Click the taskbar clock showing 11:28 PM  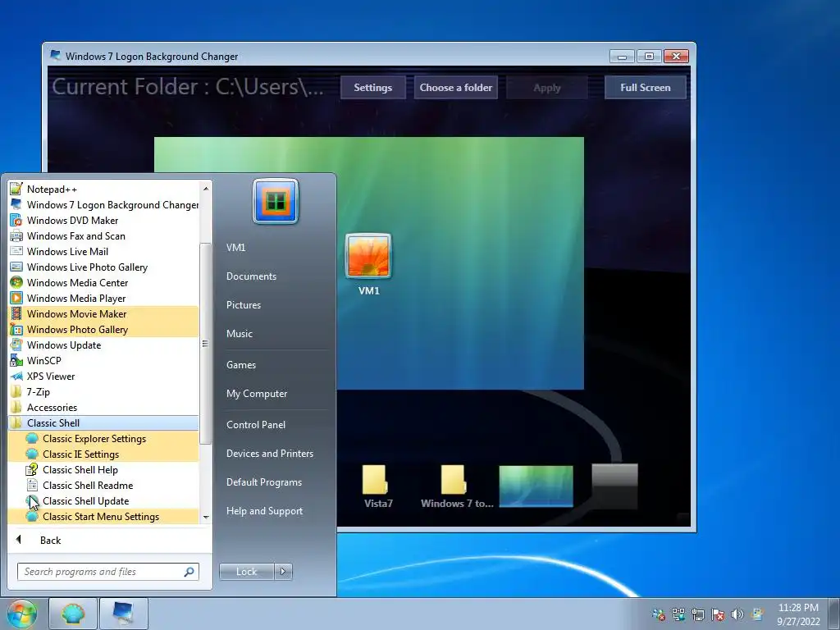coord(798,614)
